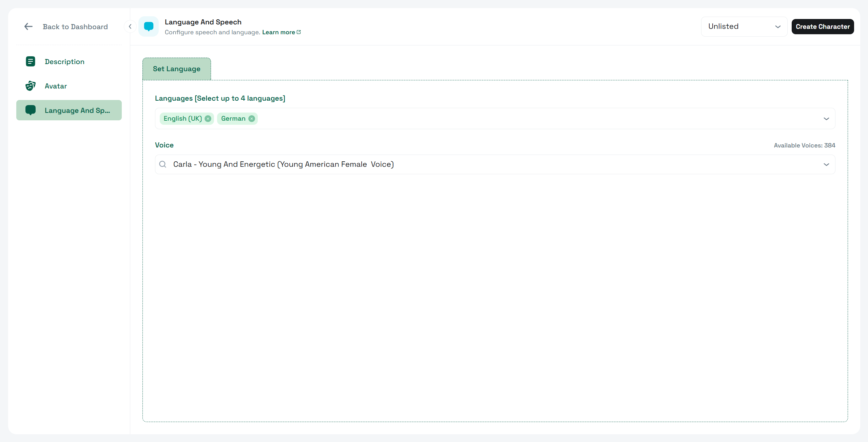The image size is (868, 442).
Task: Remove the German language tag
Action: coord(252,119)
